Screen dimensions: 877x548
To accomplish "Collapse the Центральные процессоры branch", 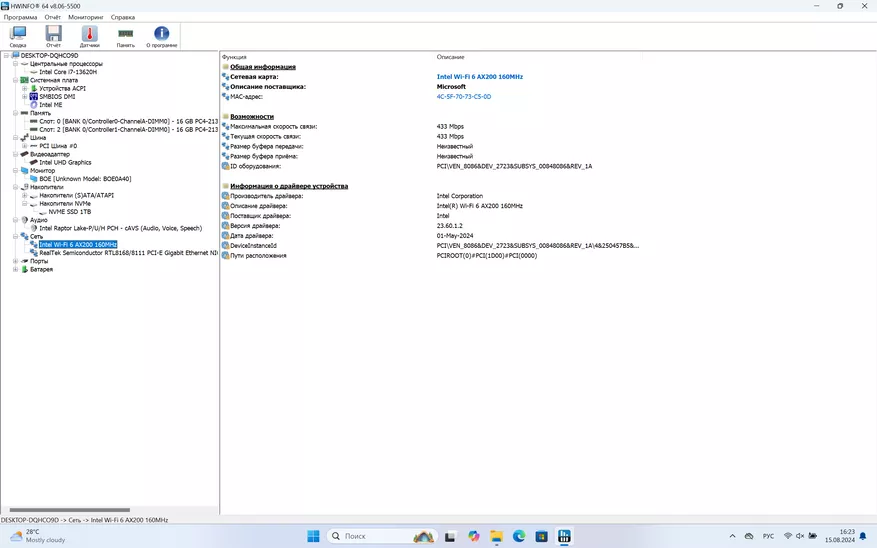I will point(16,64).
